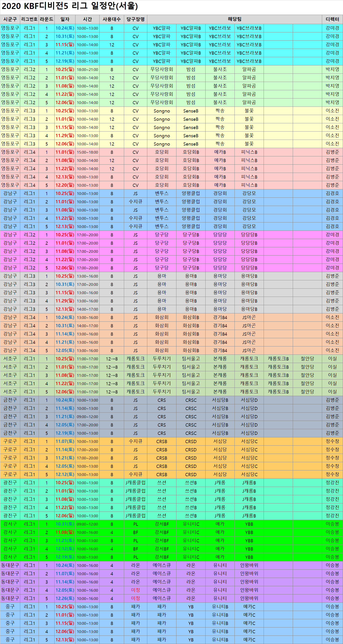
Task: Select the '당구장명' column header
Action: coord(135,19)
